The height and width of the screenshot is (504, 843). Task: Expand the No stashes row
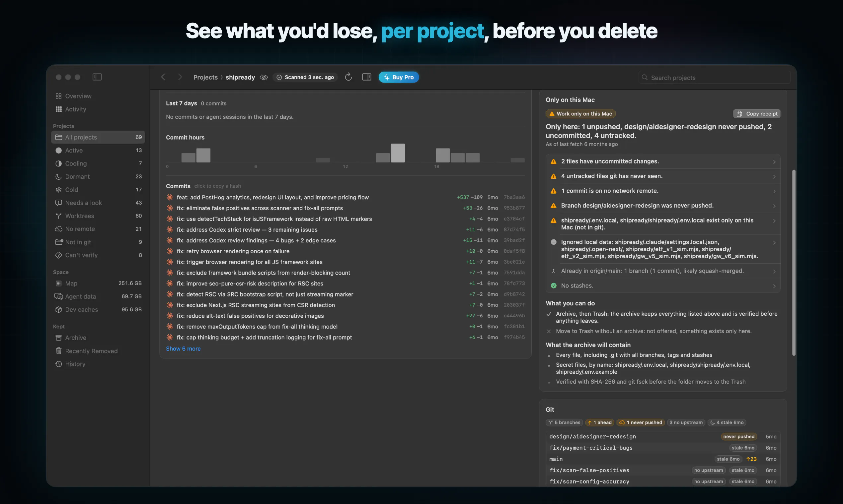point(663,285)
